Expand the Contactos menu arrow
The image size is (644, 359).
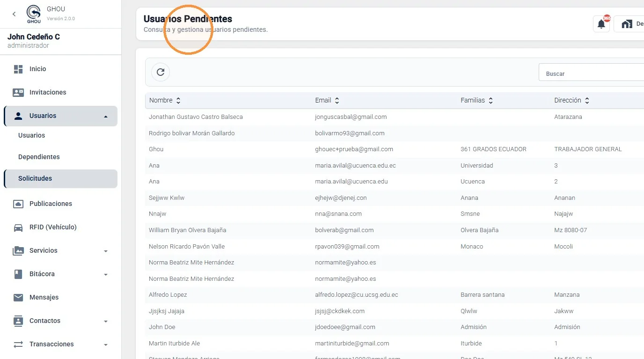coord(106,322)
